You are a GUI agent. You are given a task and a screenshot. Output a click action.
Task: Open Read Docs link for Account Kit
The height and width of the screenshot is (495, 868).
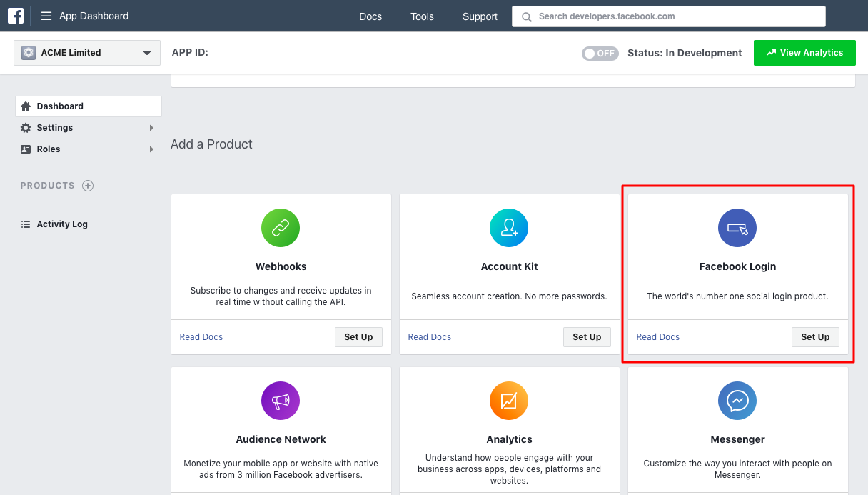click(x=430, y=337)
